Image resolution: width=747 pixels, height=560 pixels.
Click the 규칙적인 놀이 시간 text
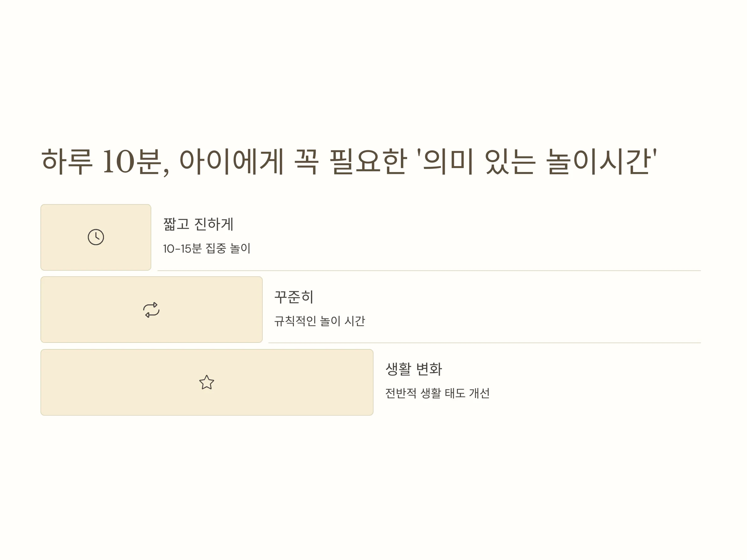coord(319,321)
